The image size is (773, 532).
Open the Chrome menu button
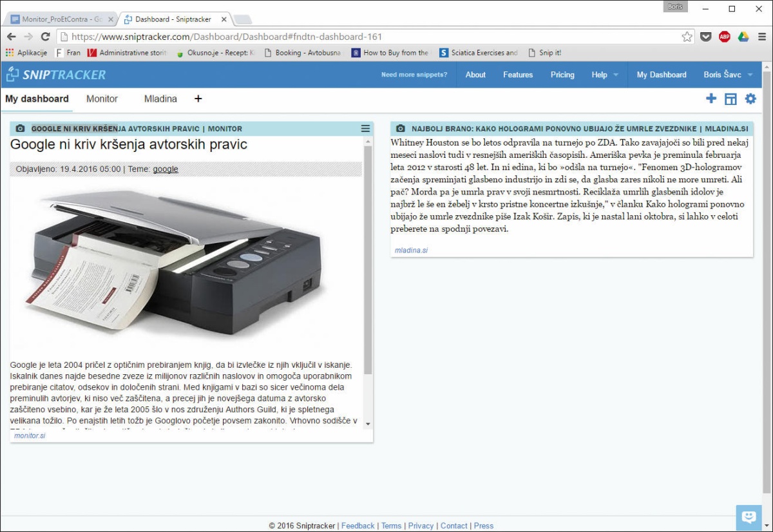point(762,37)
